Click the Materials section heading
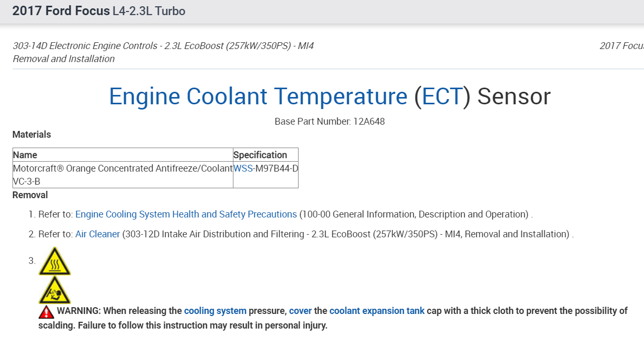 (32, 135)
